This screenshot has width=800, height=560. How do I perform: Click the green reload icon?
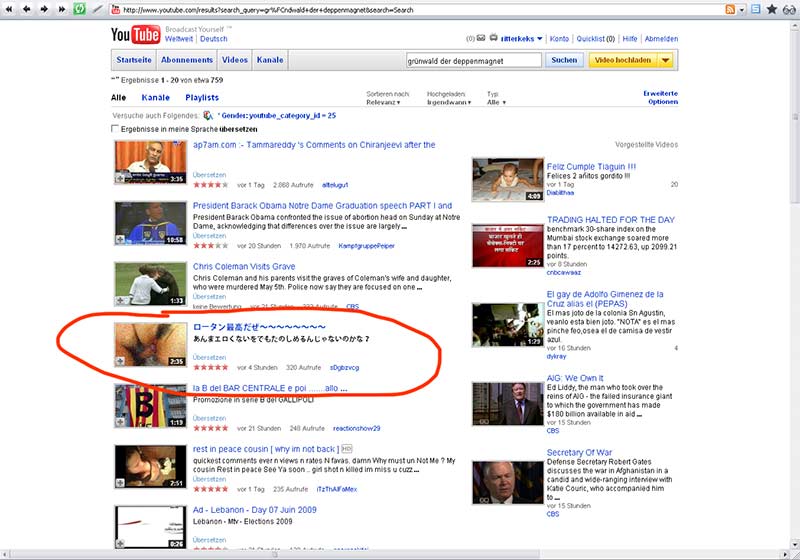click(79, 9)
